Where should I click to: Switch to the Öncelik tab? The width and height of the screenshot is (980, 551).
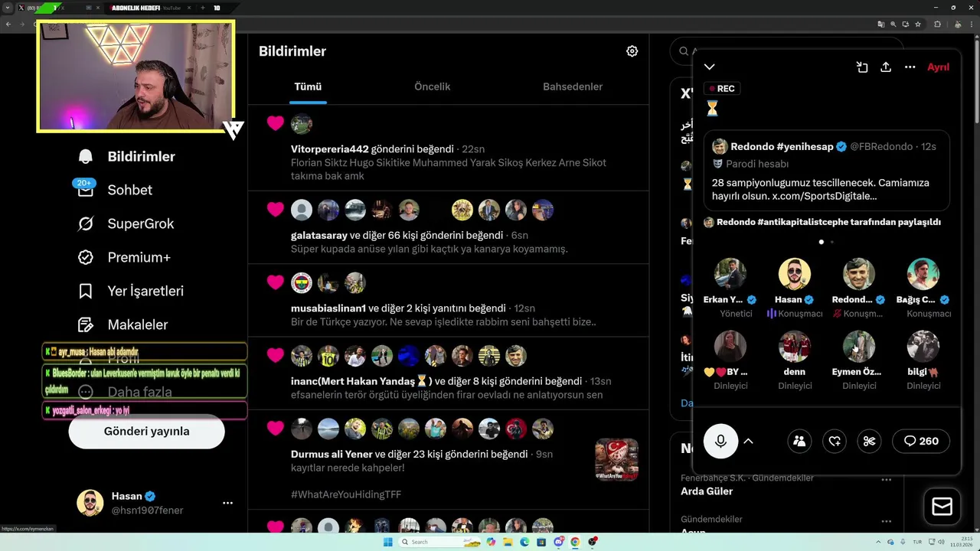click(x=432, y=86)
